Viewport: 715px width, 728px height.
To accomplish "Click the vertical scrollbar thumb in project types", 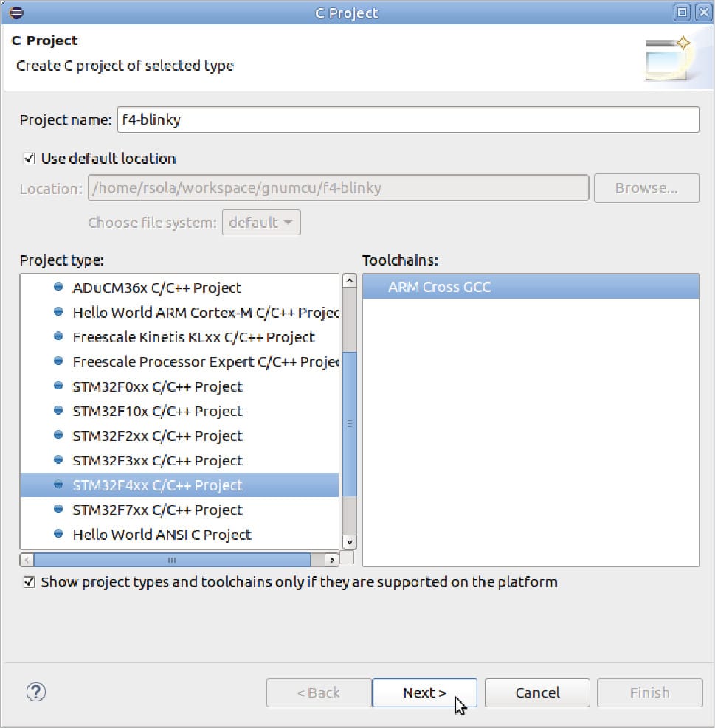I will [349, 424].
